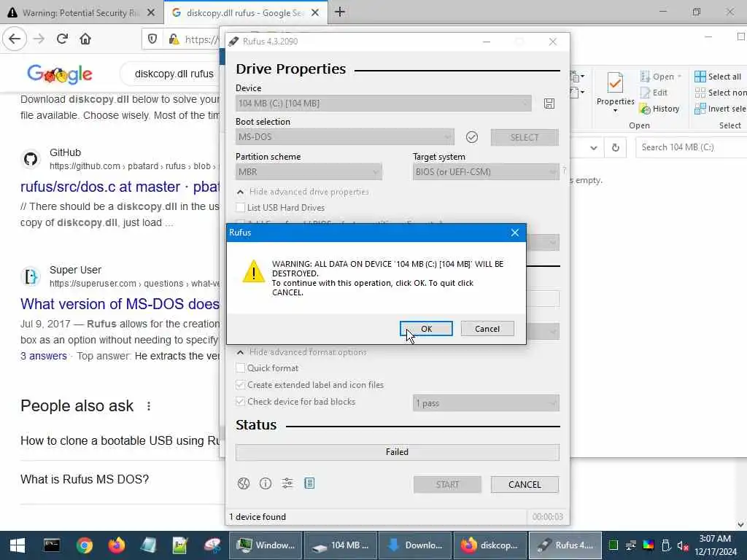Open the Partition scheme MBR dropdown
The width and height of the screenshot is (747, 560).
[309, 172]
